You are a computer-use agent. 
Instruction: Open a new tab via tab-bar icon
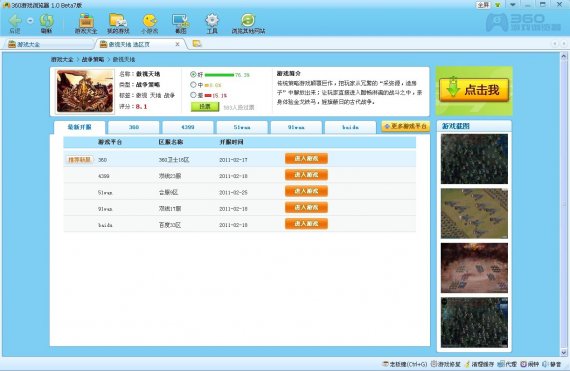[x=197, y=44]
